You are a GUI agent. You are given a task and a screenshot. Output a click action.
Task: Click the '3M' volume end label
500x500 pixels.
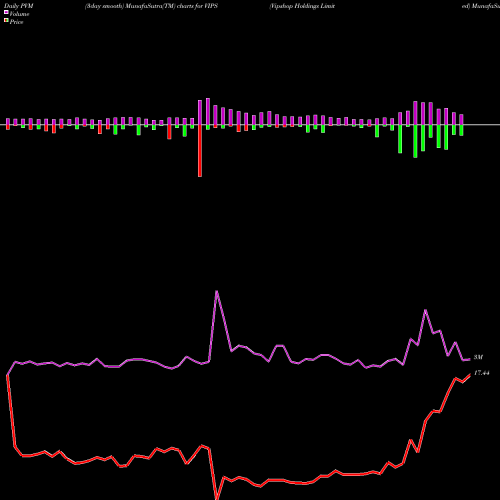tap(478, 357)
